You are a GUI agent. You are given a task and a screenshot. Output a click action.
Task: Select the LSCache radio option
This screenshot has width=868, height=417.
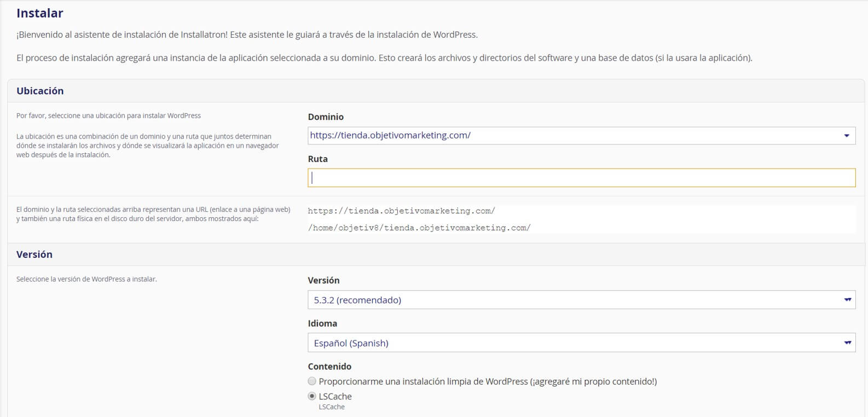(x=312, y=396)
